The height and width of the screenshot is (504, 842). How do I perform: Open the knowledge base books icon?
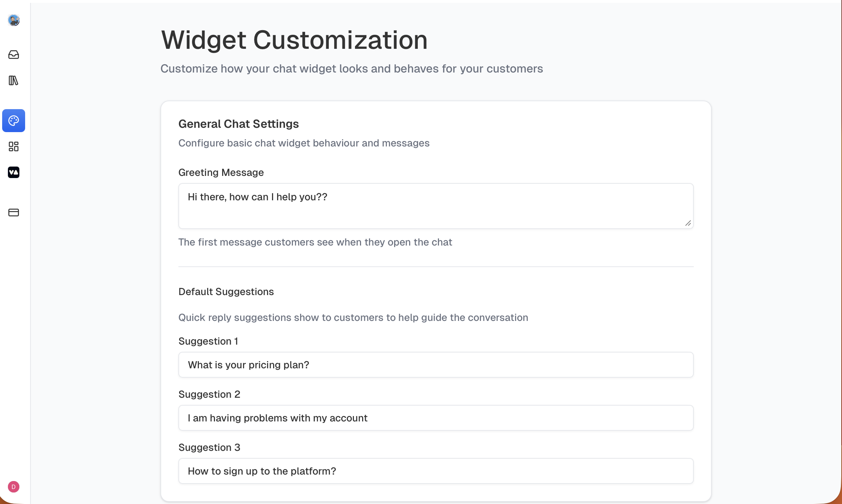[14, 80]
